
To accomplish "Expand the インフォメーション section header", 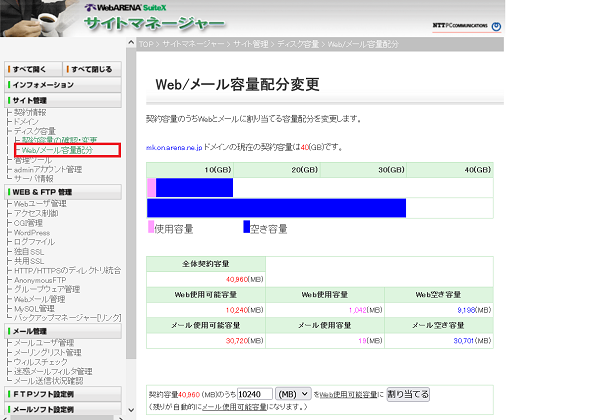I will click(x=64, y=85).
